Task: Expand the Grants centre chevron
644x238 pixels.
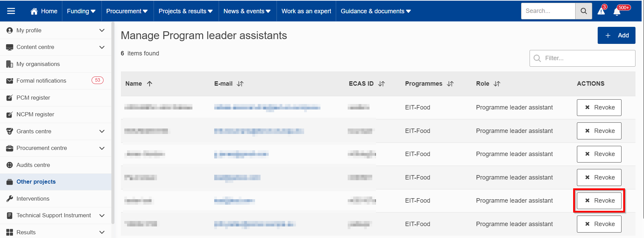Action: [x=102, y=131]
